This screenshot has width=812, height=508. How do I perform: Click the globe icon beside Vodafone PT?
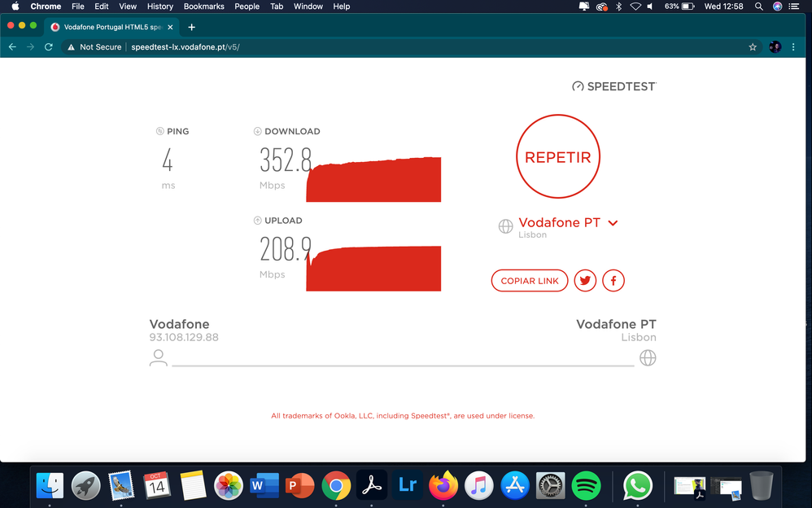(507, 226)
